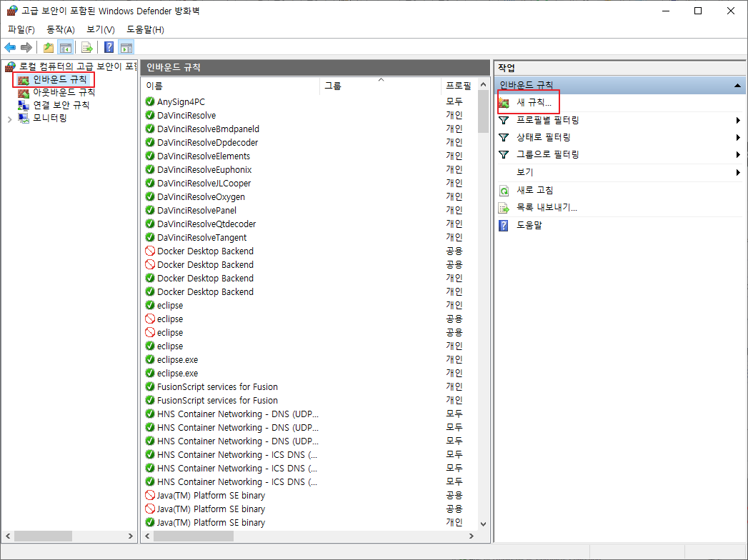Click the 상태로 필터링 funnel icon

(x=504, y=137)
